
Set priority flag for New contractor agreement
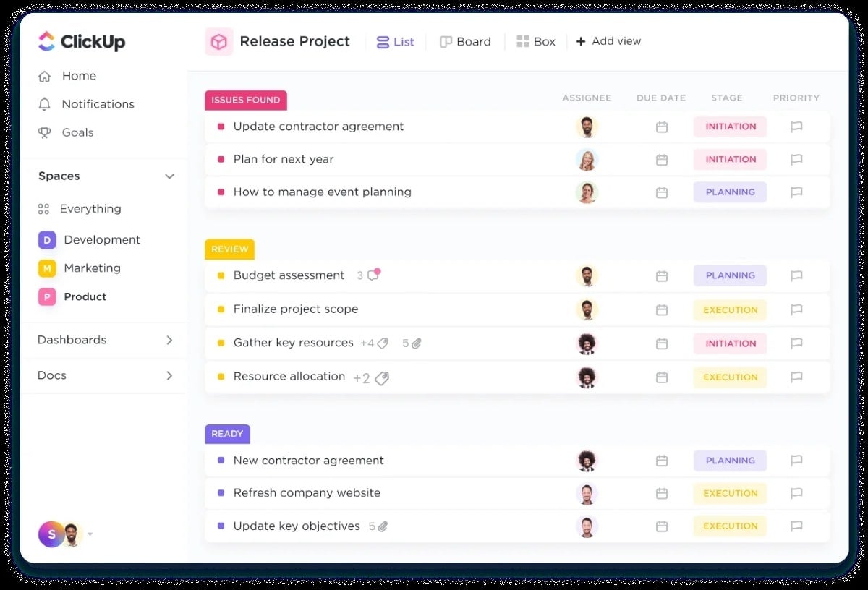[796, 461]
